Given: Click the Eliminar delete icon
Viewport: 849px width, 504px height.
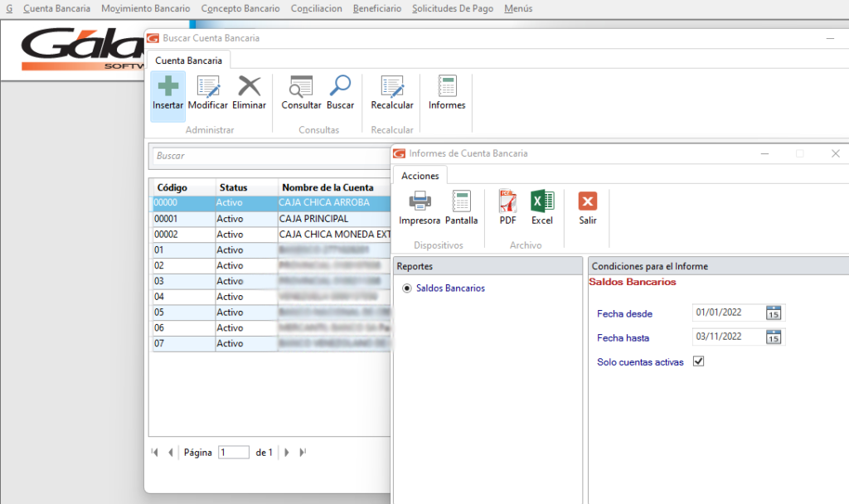Looking at the screenshot, I should (249, 87).
